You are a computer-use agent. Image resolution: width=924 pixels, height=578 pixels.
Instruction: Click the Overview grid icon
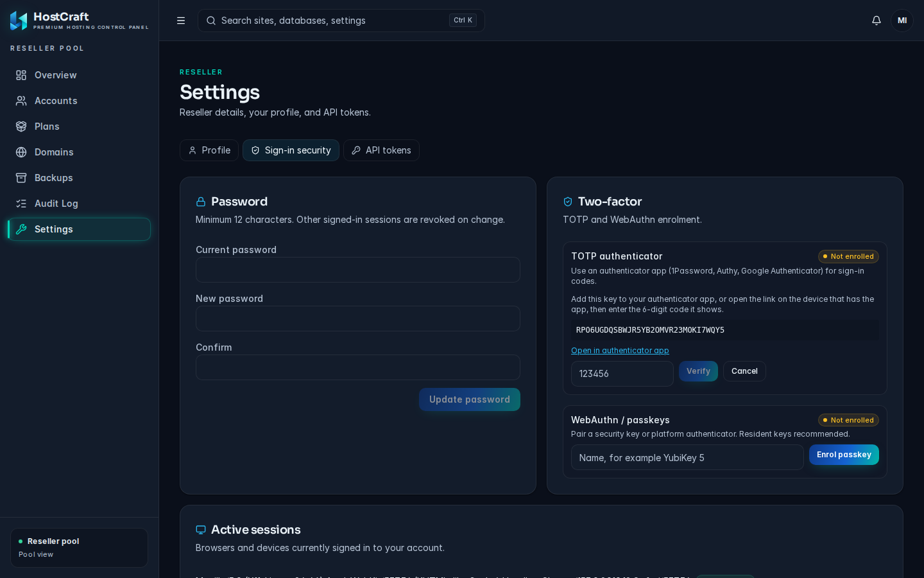point(21,75)
